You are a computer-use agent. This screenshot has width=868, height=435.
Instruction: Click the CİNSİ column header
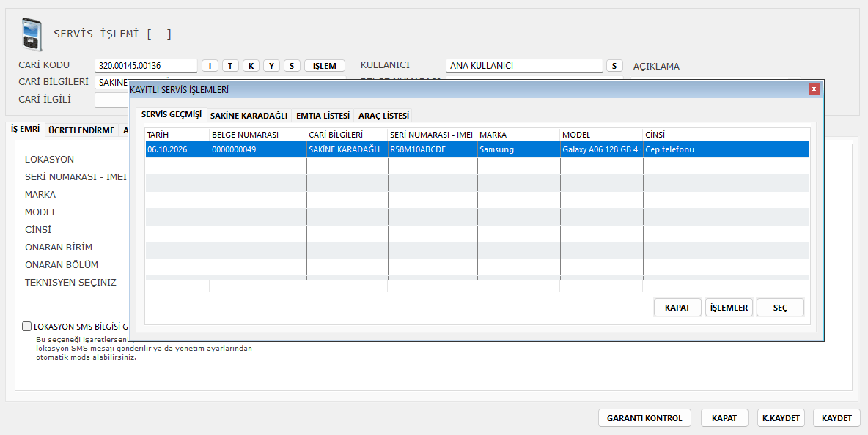click(x=726, y=135)
